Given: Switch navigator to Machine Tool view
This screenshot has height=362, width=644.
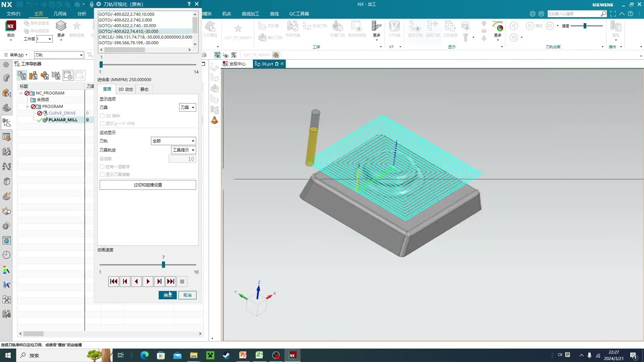Looking at the screenshot, I should [x=33, y=75].
